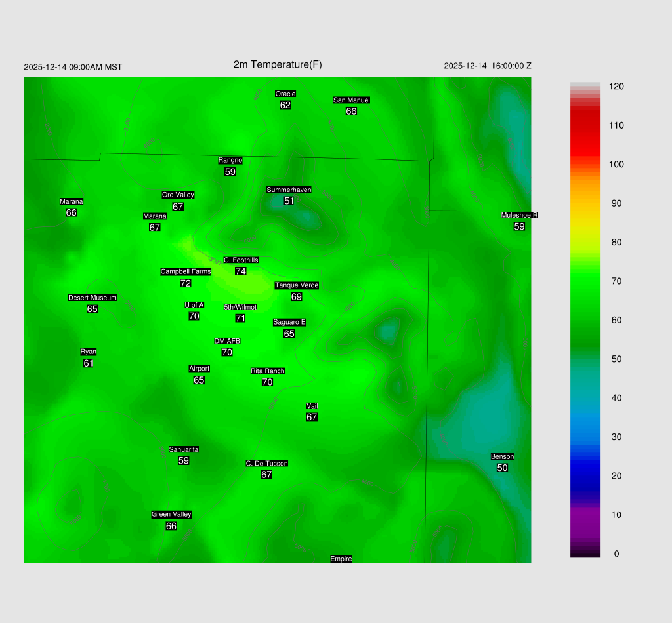The width and height of the screenshot is (672, 623).
Task: Select the 5th/Wilmot station label
Action: (x=240, y=307)
